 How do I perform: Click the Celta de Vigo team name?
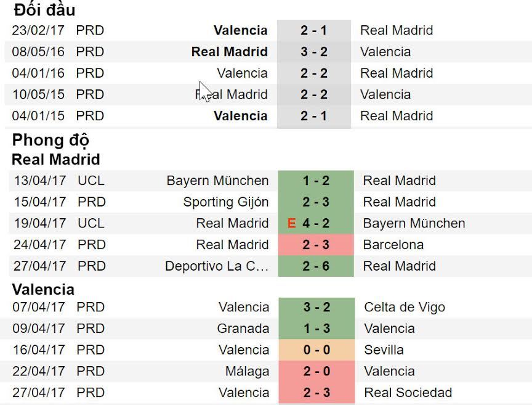(x=405, y=307)
